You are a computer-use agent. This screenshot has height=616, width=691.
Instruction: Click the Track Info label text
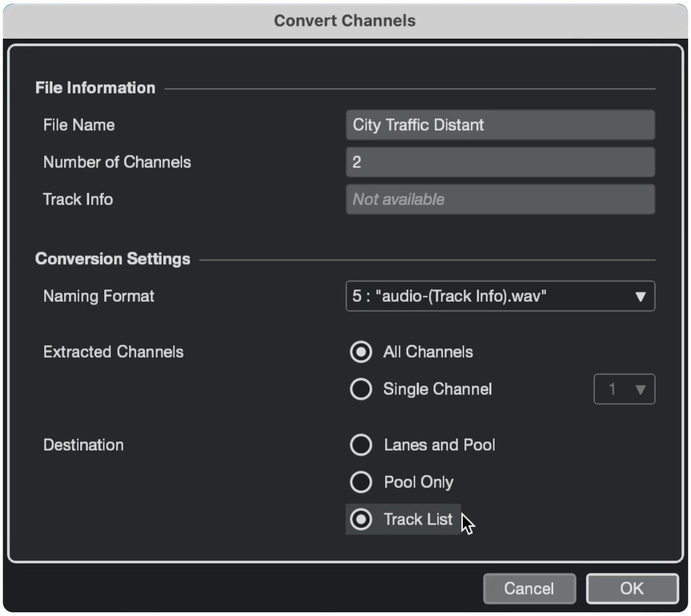point(78,199)
